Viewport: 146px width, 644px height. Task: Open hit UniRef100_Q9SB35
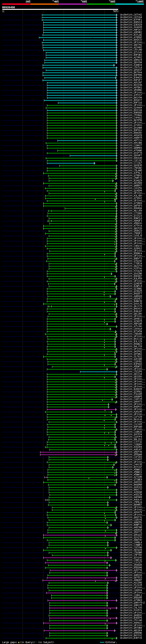[131, 165]
